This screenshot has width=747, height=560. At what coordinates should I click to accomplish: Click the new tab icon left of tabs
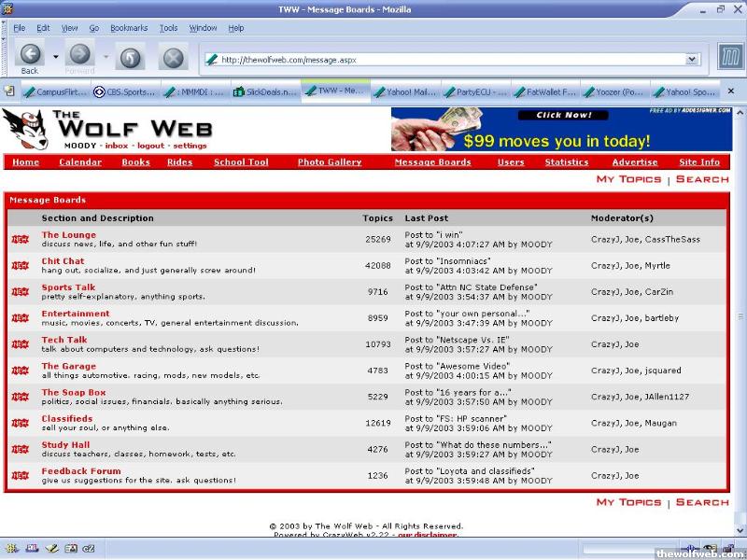click(9, 91)
